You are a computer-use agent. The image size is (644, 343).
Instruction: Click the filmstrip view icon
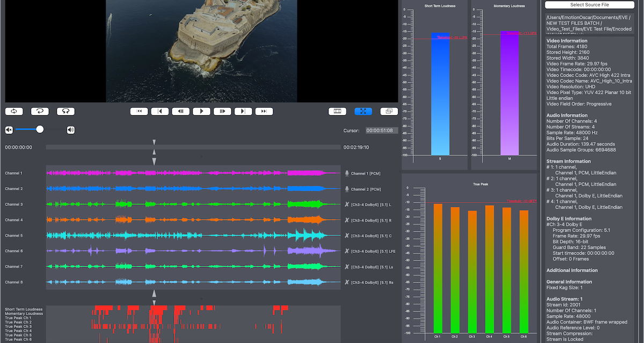338,111
